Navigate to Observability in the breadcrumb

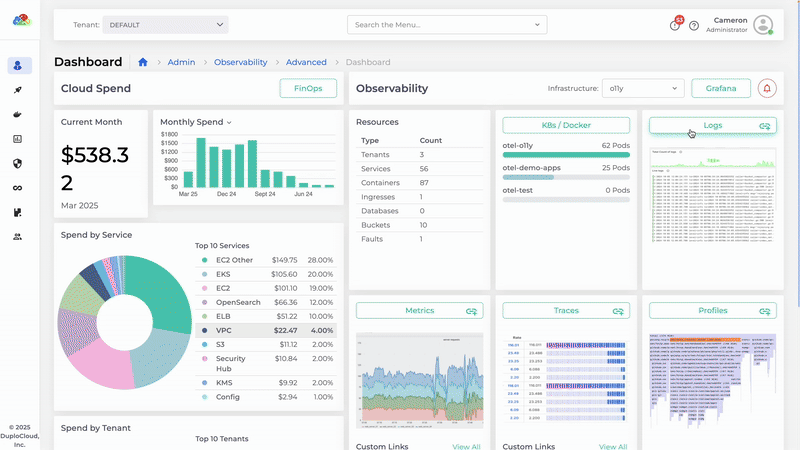coord(240,62)
